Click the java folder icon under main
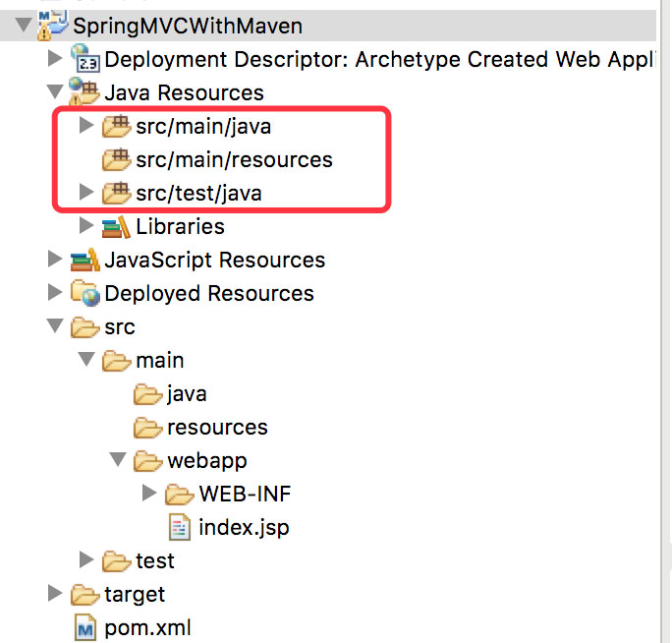672x643 pixels. tap(147, 394)
